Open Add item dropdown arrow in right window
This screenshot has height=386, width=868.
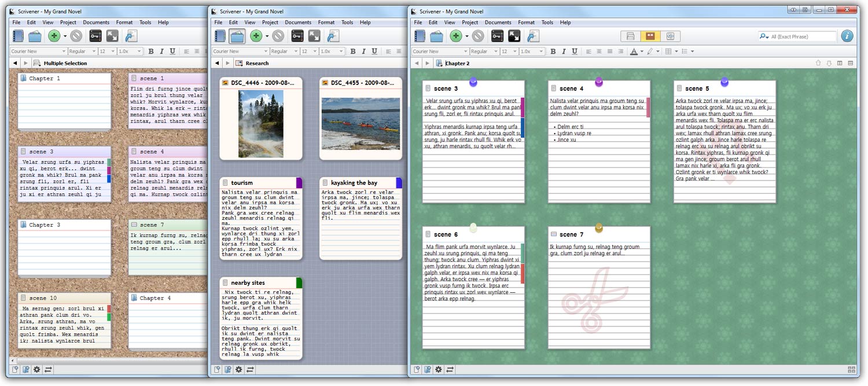click(466, 36)
